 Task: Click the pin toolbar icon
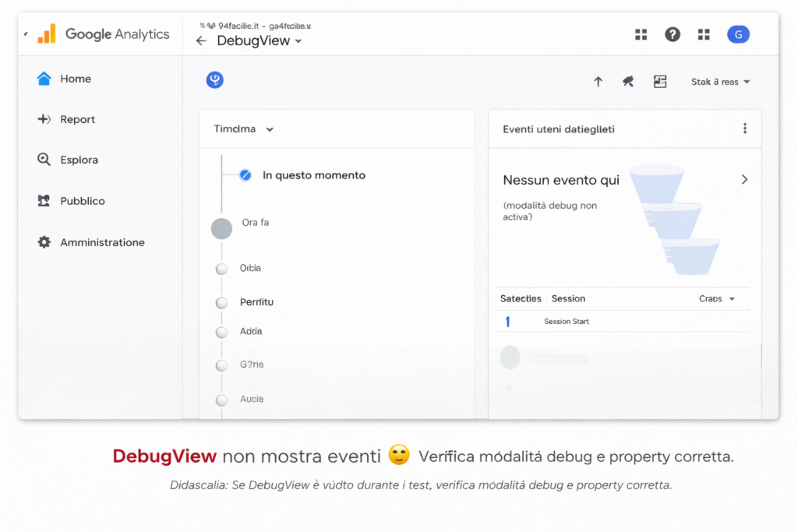(629, 81)
